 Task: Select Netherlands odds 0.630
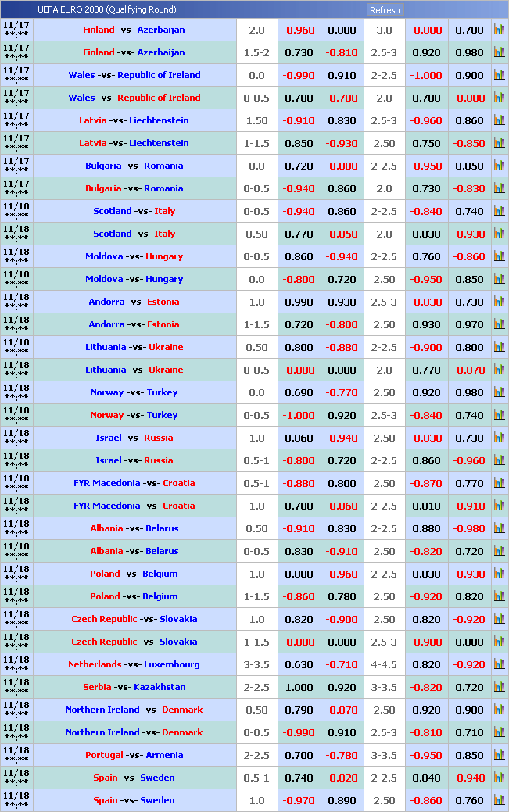point(299,664)
